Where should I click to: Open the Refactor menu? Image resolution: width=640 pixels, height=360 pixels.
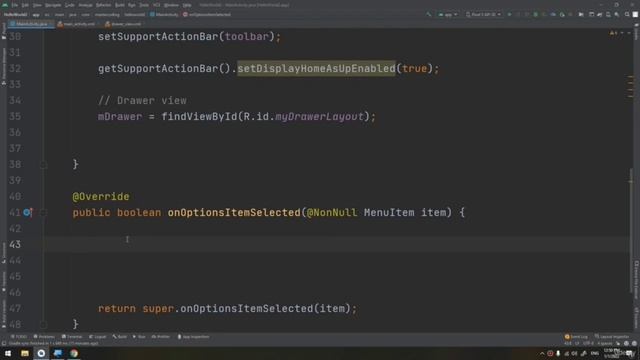103,5
